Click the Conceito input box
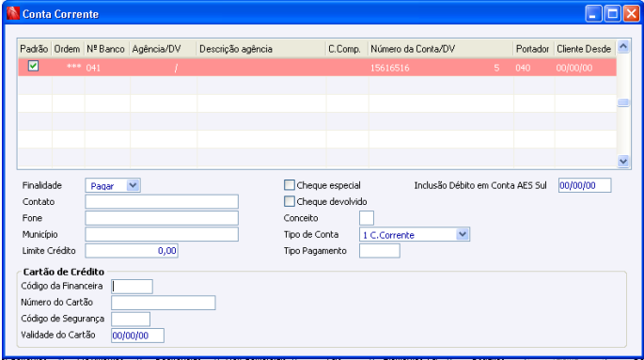The height and width of the screenshot is (360, 644). point(367,218)
